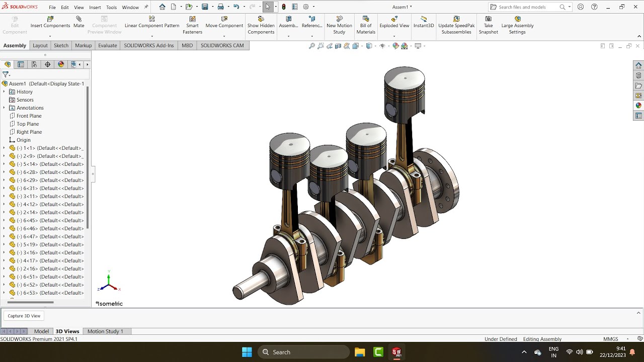Create a New Motion Study
644x362 pixels.
pos(339,25)
